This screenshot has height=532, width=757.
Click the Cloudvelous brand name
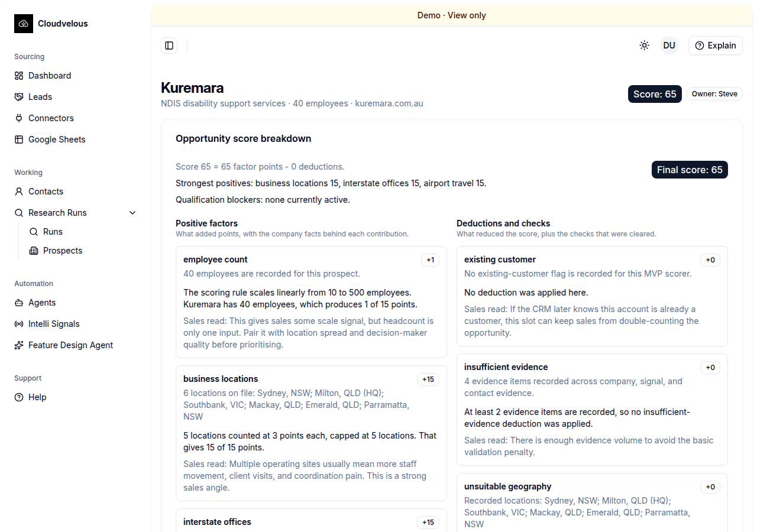tap(63, 24)
